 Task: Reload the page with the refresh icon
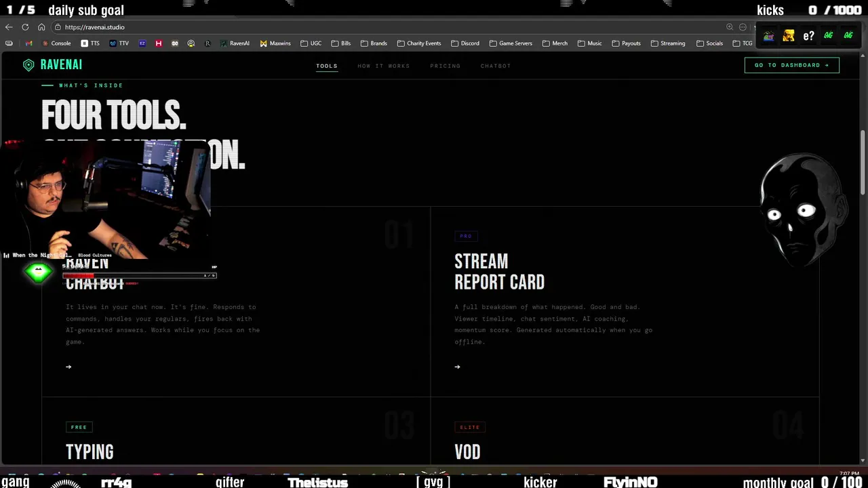pyautogui.click(x=25, y=27)
